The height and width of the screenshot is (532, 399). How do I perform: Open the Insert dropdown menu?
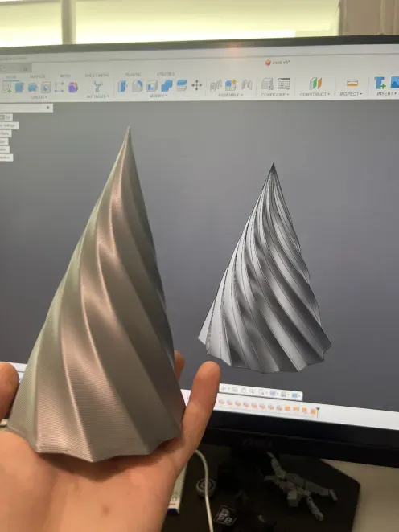pyautogui.click(x=386, y=93)
